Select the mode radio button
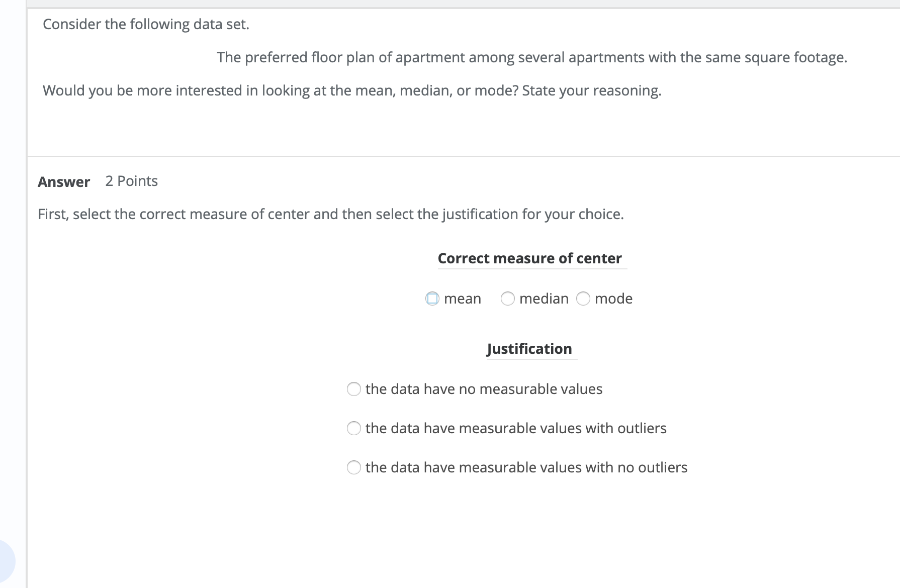Screen dimensions: 900x588 [583, 299]
